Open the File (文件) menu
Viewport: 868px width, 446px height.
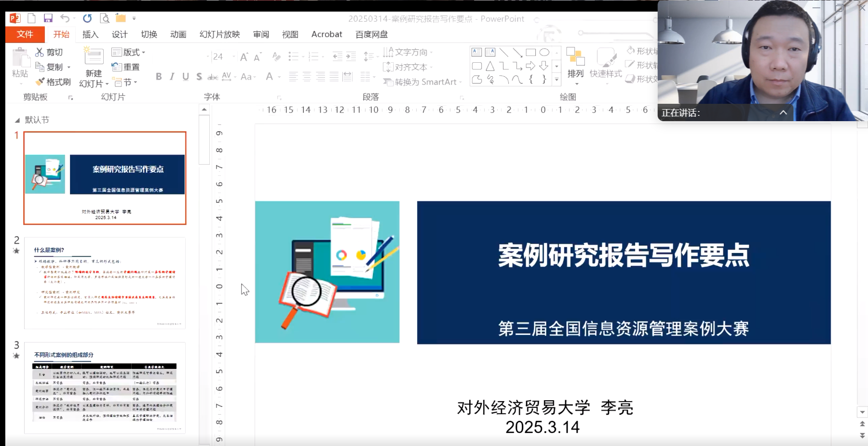(25, 34)
